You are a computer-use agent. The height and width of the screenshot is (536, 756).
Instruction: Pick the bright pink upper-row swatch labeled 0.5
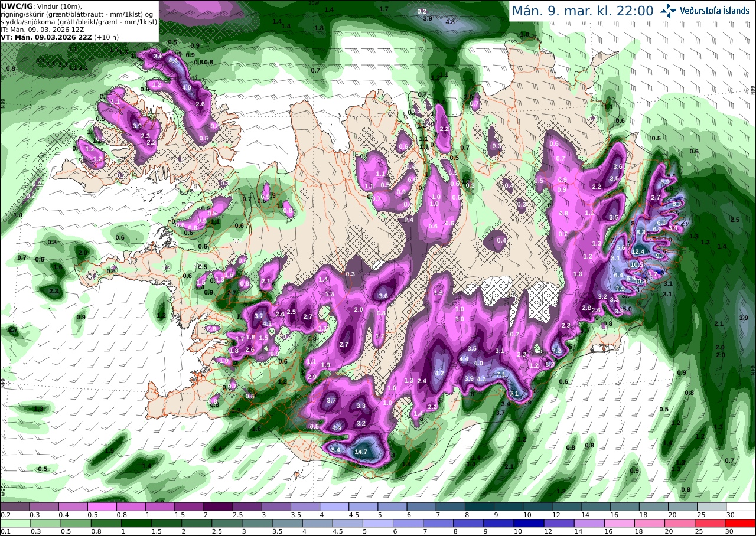(102, 506)
